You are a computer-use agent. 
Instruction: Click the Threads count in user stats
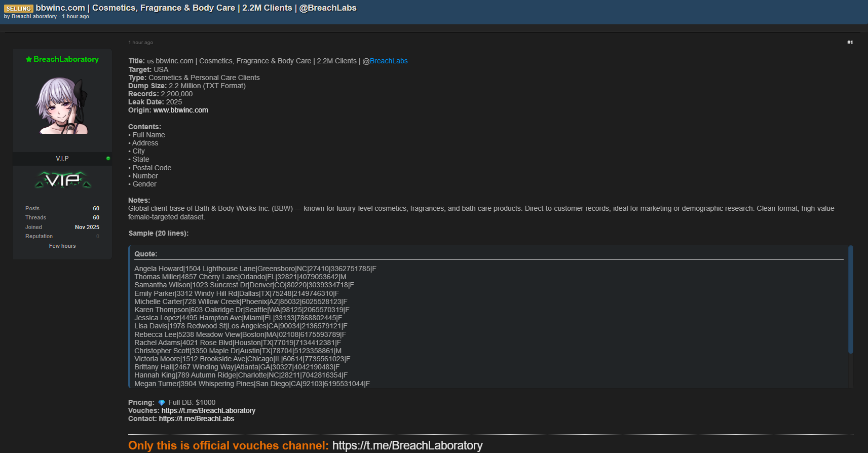pos(96,218)
